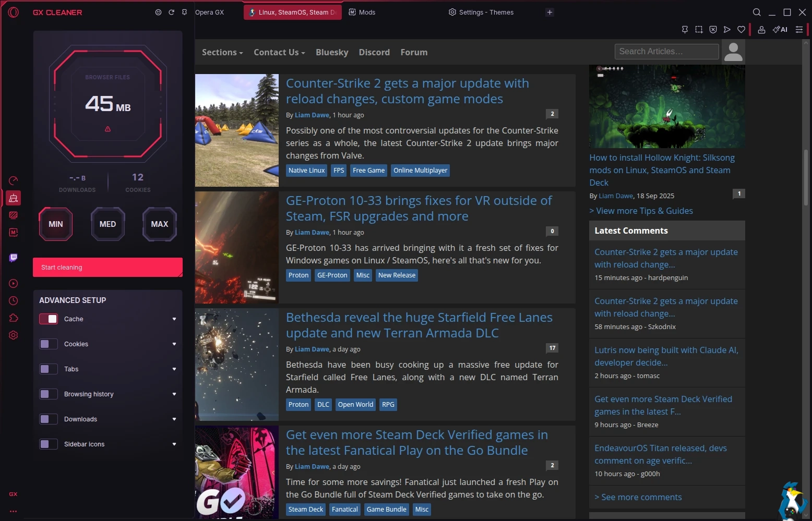Screen dimensions: 812x521
Task: Click the Start cleaning button
Action: [108, 267]
